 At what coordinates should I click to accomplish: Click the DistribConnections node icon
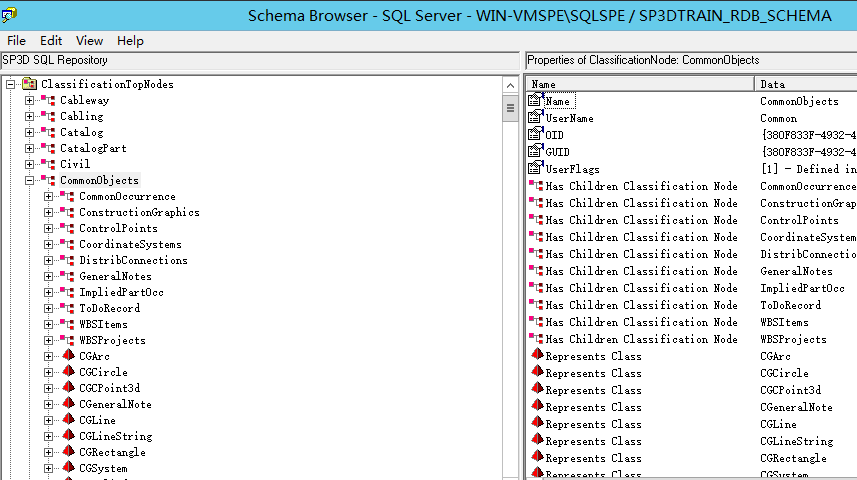click(x=67, y=260)
